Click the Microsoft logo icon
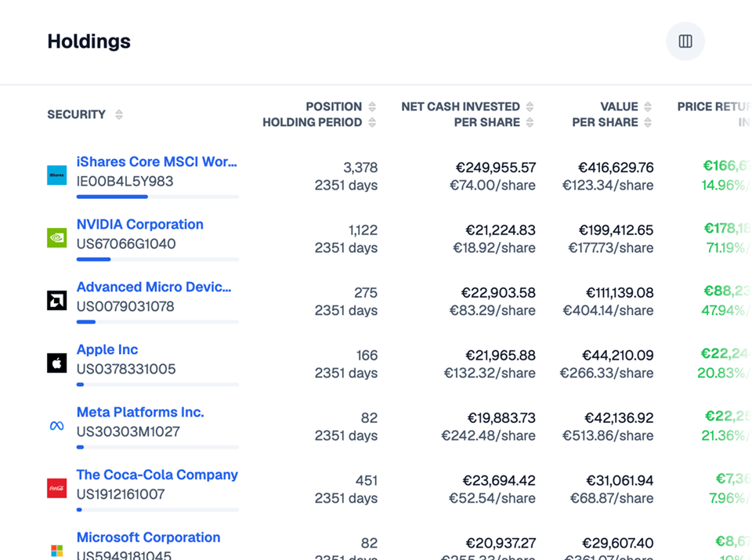Screen dimensions: 752x560 tap(56, 551)
